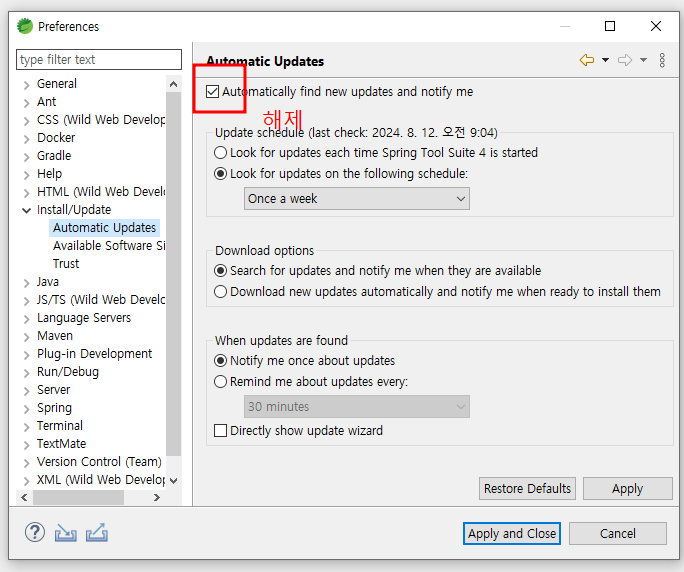Select Plug-in Development category
Viewport: 684px width, 572px height.
[94, 353]
